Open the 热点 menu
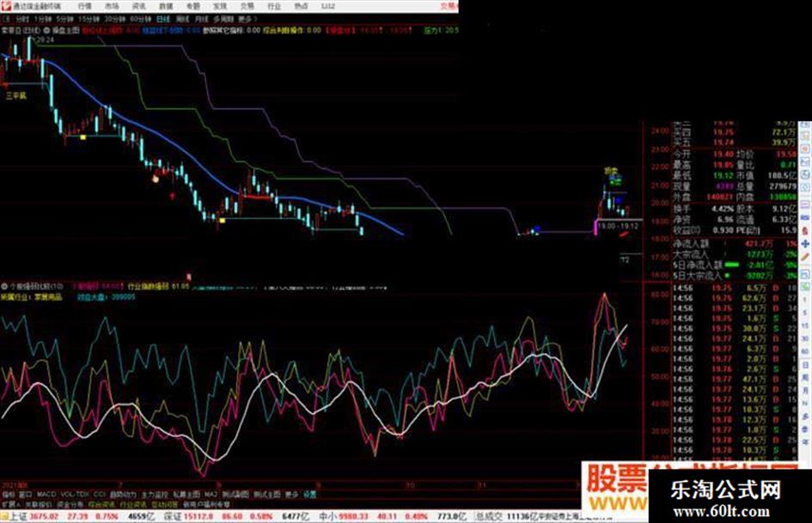Viewport: 812px width, 523px height. click(301, 6)
